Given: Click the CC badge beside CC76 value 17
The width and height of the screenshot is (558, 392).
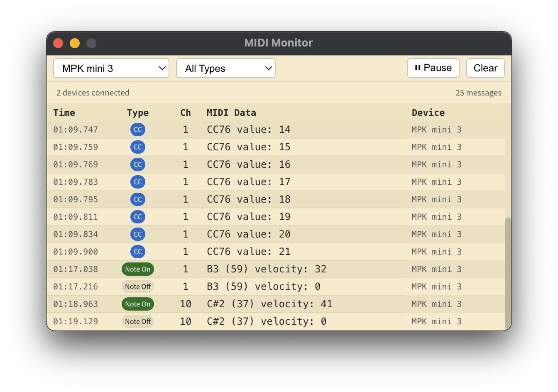Looking at the screenshot, I should coord(137,182).
